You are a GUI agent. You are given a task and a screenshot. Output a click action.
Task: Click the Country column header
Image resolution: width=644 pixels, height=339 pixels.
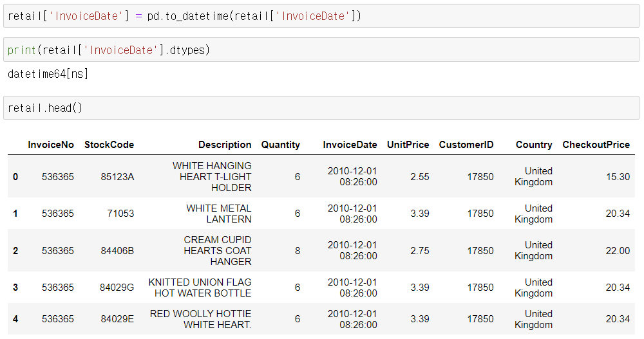(x=534, y=145)
